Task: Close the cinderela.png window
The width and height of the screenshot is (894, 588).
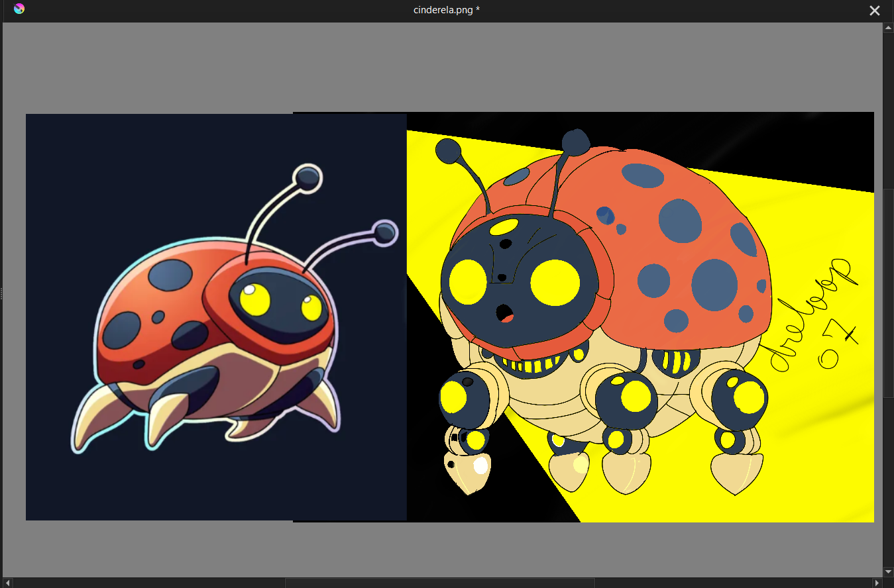Action: pos(875,11)
